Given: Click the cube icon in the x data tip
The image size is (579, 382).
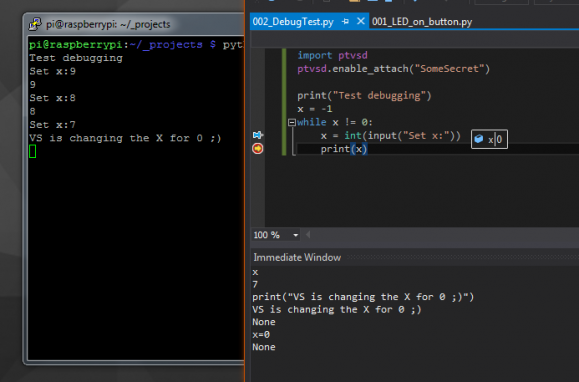Looking at the screenshot, I should pos(479,139).
